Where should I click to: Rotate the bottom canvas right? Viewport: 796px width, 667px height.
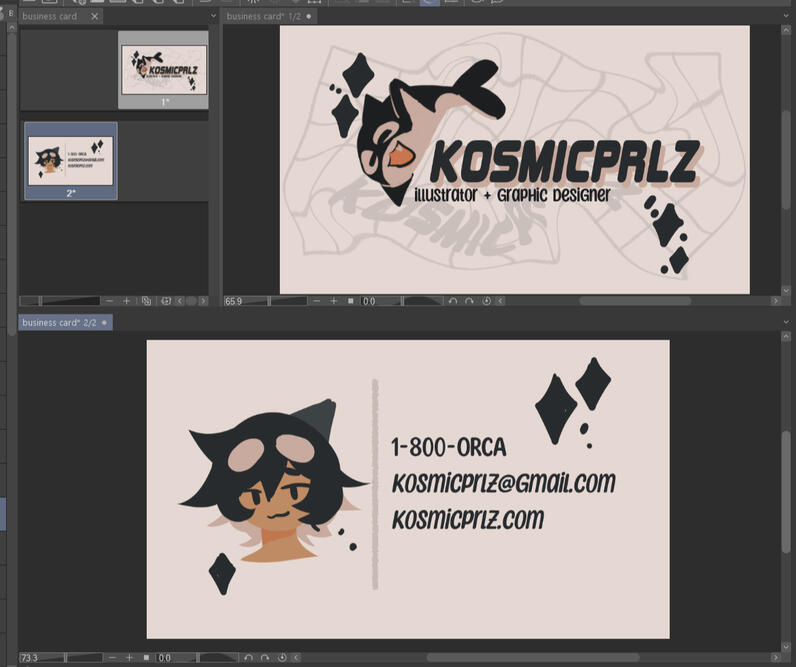265,657
